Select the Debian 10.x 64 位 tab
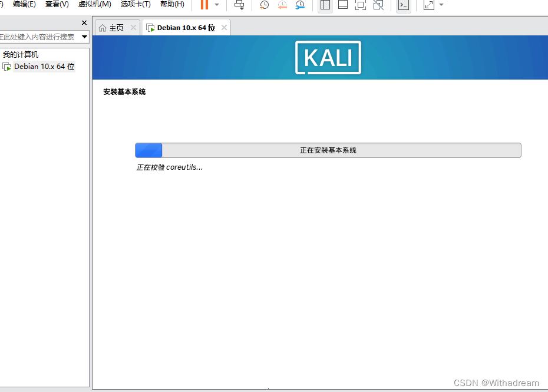Viewport: 548px width, 392px height. point(186,28)
